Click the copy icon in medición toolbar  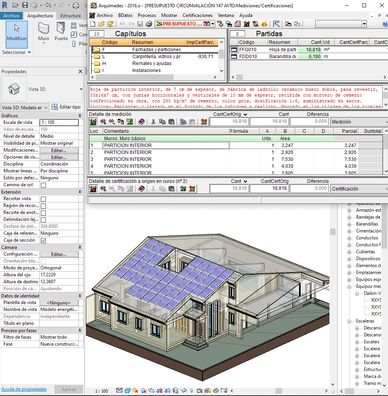(x=162, y=122)
